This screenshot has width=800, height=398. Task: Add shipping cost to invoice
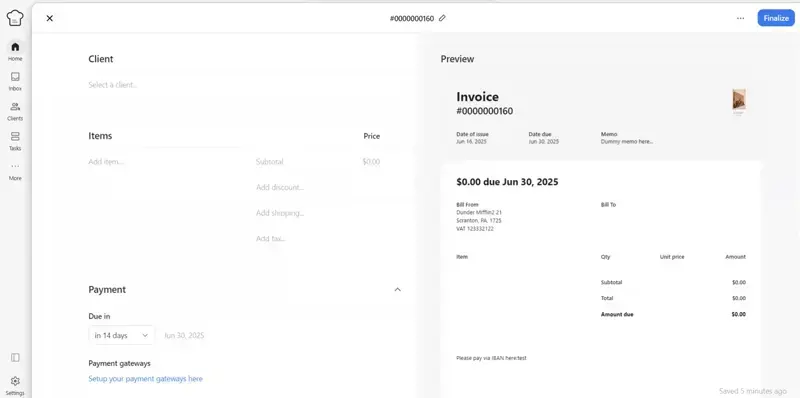coord(280,213)
